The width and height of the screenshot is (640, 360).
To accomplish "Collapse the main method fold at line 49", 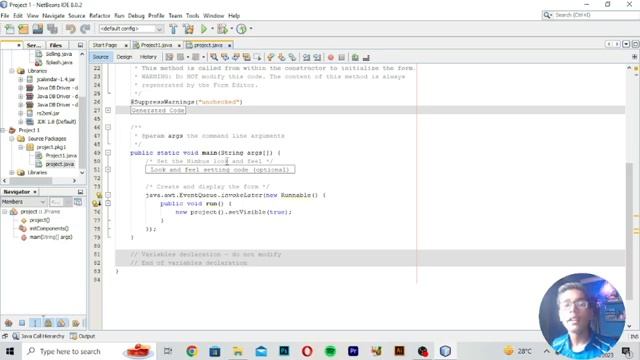I will click(x=108, y=153).
